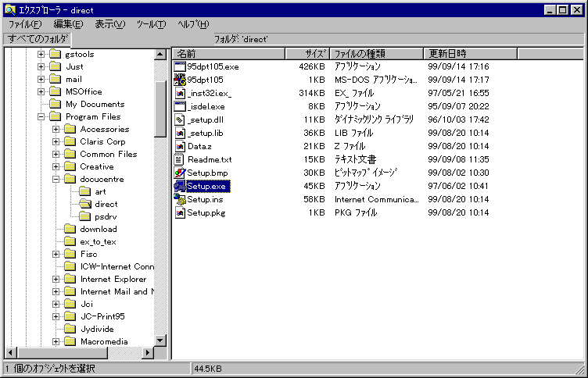Click tree scroll up arrow

[160, 55]
